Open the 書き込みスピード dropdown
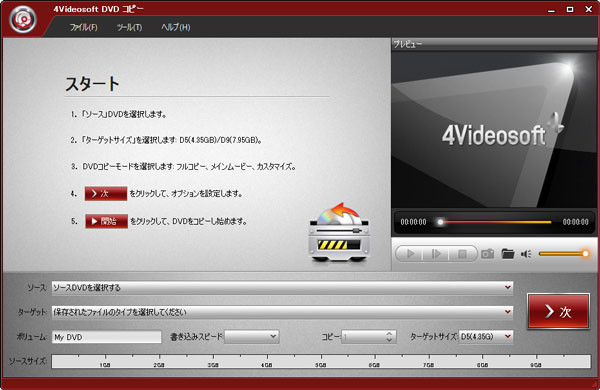 [252, 337]
